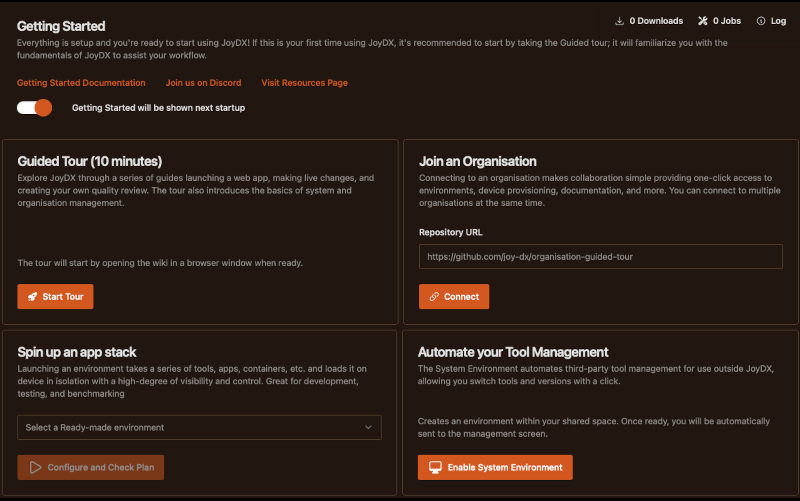Click the chevron arrow of environment selector
The width and height of the screenshot is (800, 501).
[x=367, y=427]
